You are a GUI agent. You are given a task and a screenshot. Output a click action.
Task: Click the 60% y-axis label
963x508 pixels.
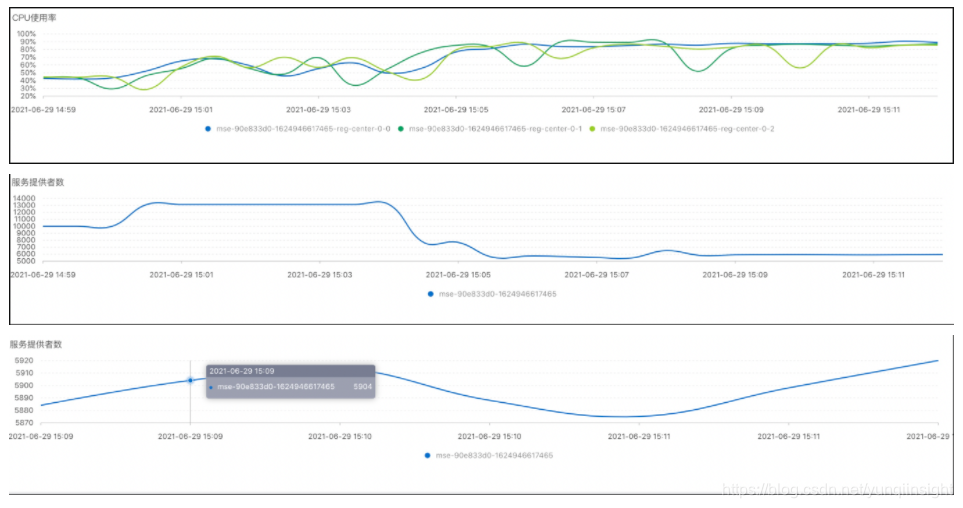(28, 65)
